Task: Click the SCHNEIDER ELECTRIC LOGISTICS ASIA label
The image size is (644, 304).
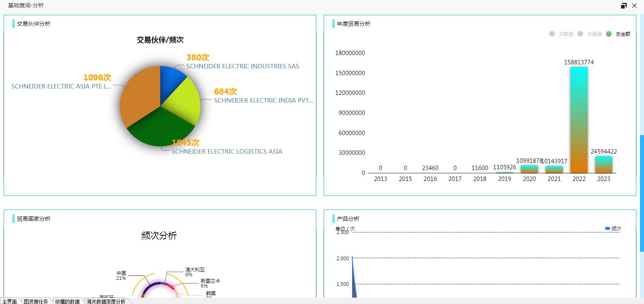Action: pyautogui.click(x=227, y=152)
